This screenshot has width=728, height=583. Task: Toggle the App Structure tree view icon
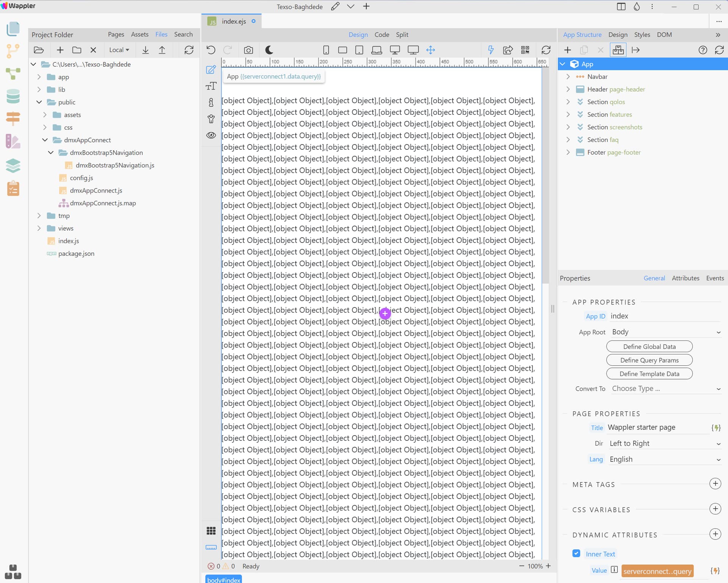coord(618,50)
